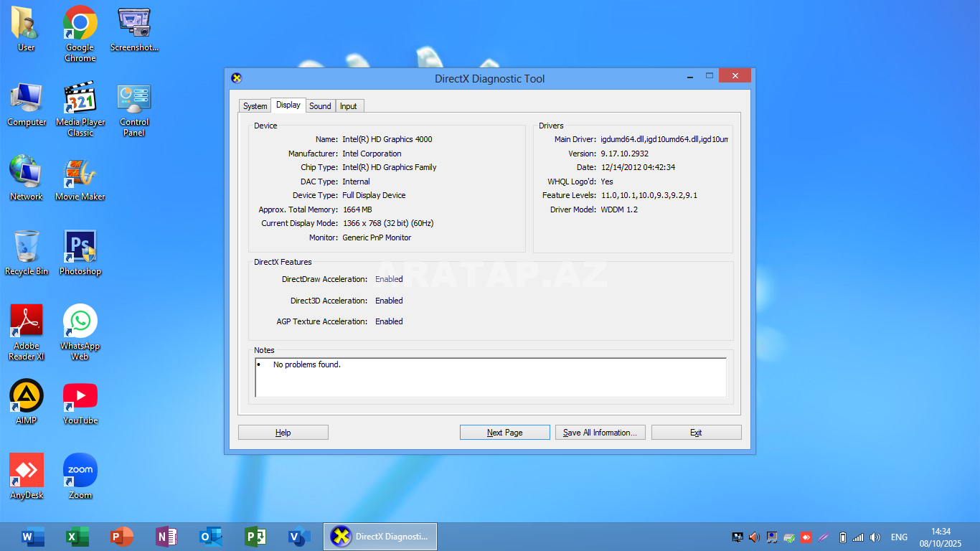
Task: Open Project from the taskbar
Action: point(255,537)
